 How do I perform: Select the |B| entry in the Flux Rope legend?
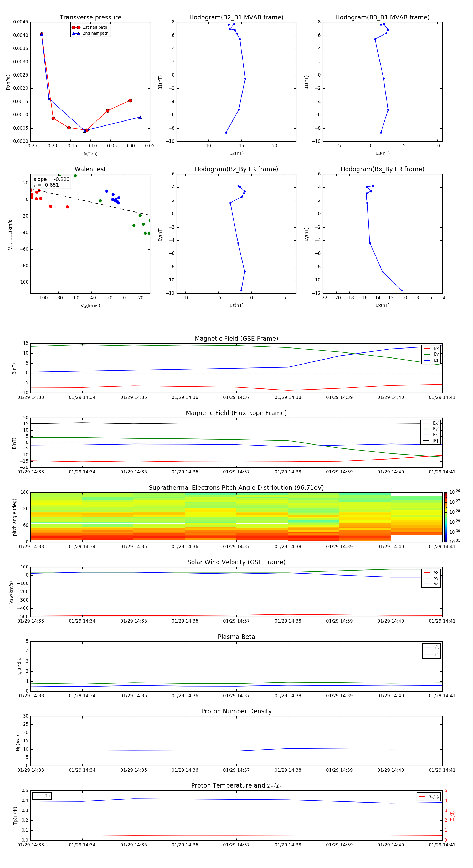click(431, 441)
